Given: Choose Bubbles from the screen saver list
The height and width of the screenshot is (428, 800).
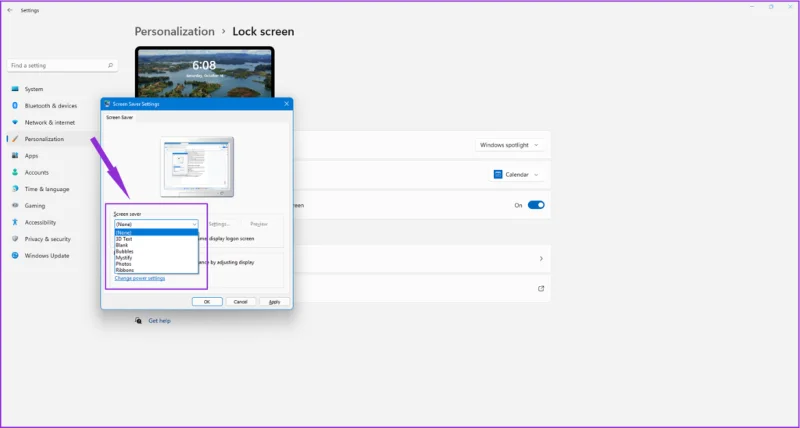Looking at the screenshot, I should [x=156, y=251].
